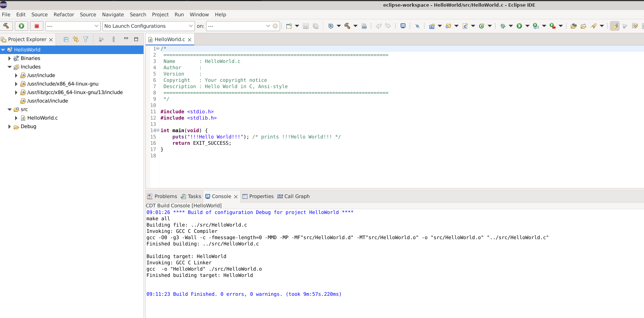Minimize the Project Explorer panel
Image resolution: width=644 pixels, height=318 pixels.
(x=126, y=39)
